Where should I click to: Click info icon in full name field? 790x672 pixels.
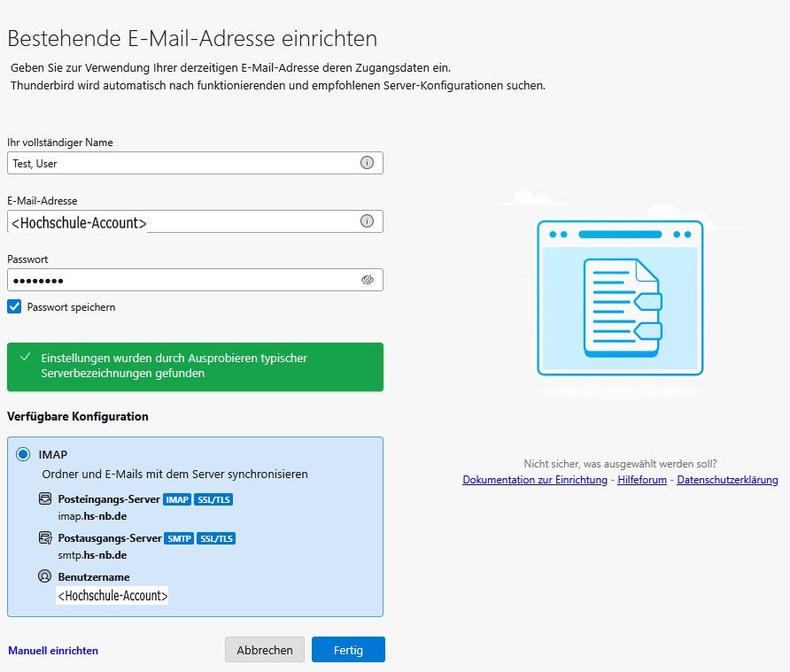pos(367,163)
